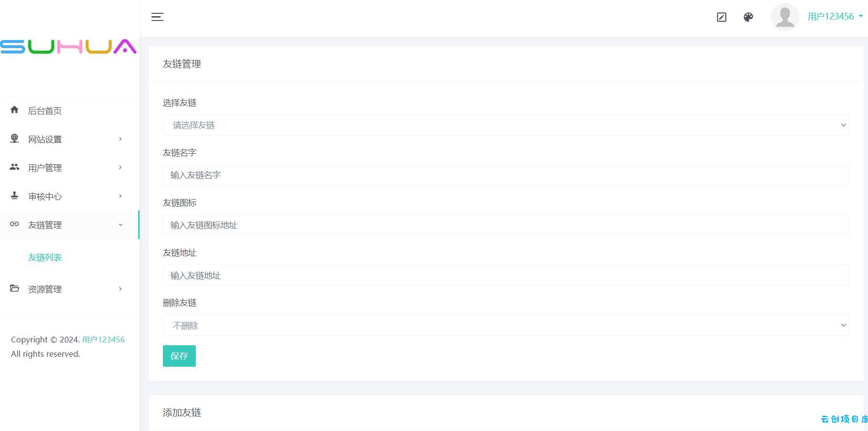The image size is (868, 431).
Task: Click the folder icon for 资源管理
Action: [14, 289]
